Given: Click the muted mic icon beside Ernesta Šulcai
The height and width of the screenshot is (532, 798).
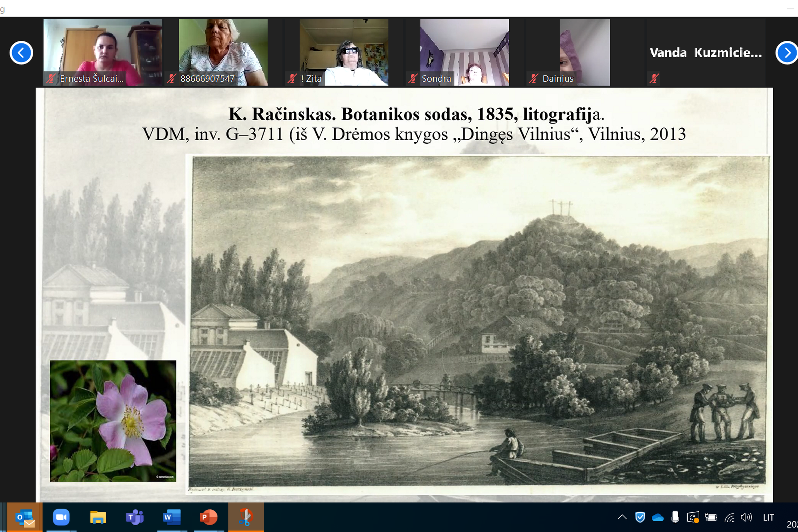Looking at the screenshot, I should pyautogui.click(x=51, y=78).
